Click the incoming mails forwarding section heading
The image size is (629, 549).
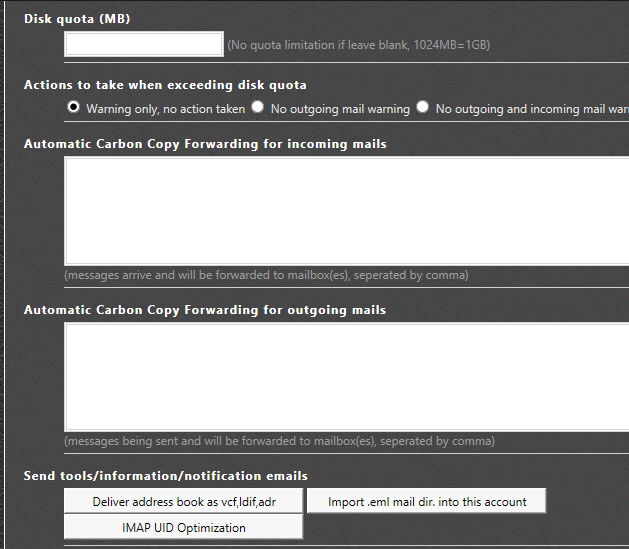coord(205,144)
